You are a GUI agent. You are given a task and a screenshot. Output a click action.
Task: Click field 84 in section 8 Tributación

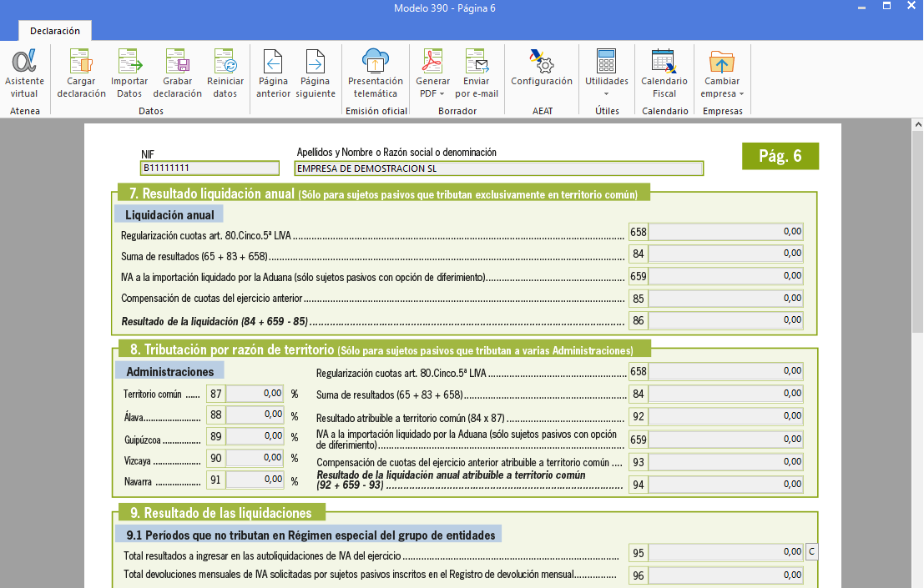(x=725, y=394)
